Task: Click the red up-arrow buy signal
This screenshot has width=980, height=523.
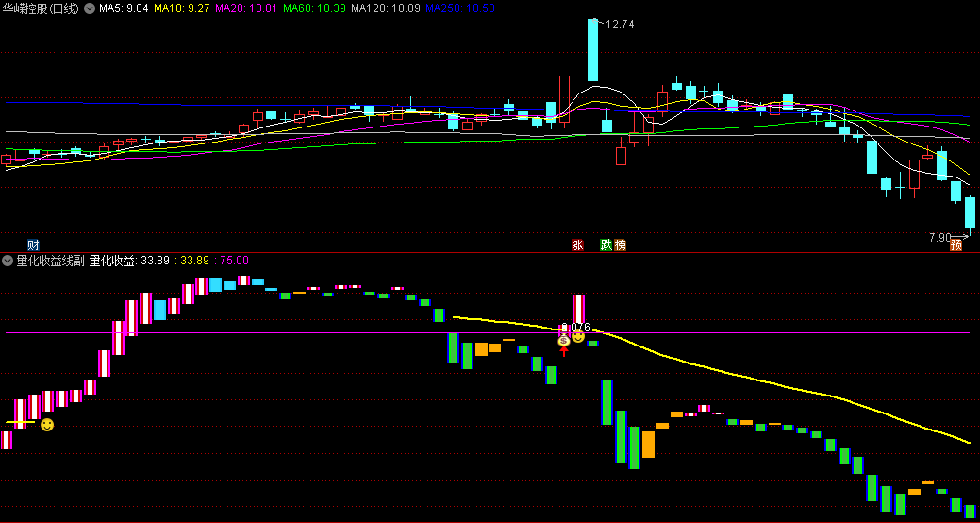Action: click(564, 351)
